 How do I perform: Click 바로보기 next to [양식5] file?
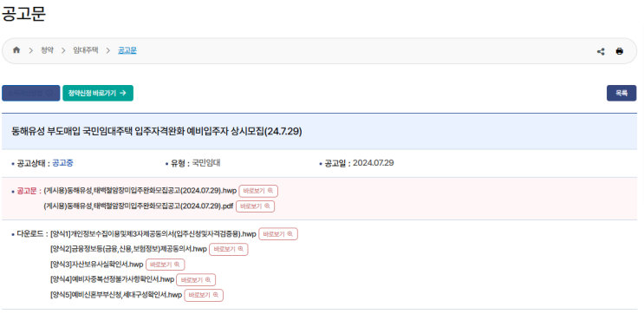(204, 296)
